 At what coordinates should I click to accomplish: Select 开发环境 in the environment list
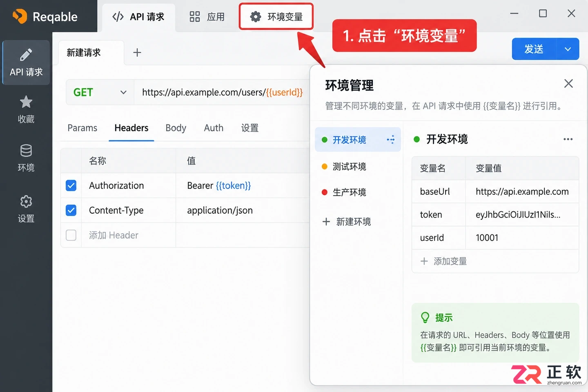click(358, 140)
